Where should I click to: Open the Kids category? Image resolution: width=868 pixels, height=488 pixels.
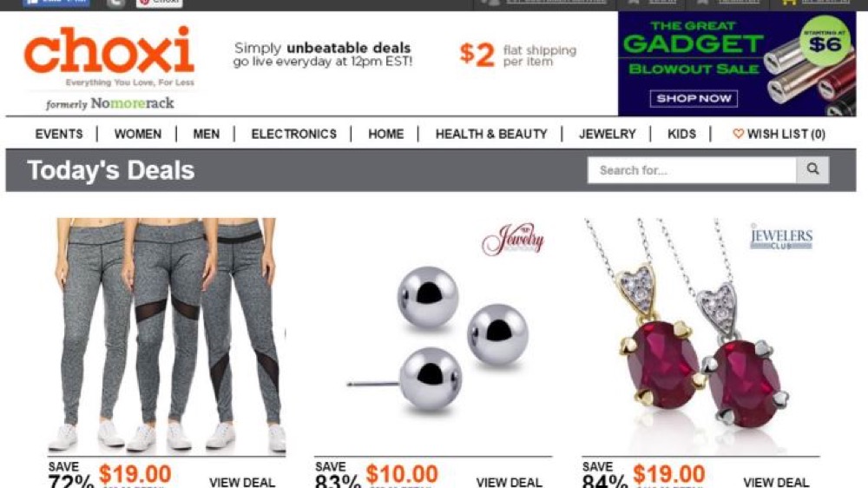[681, 134]
